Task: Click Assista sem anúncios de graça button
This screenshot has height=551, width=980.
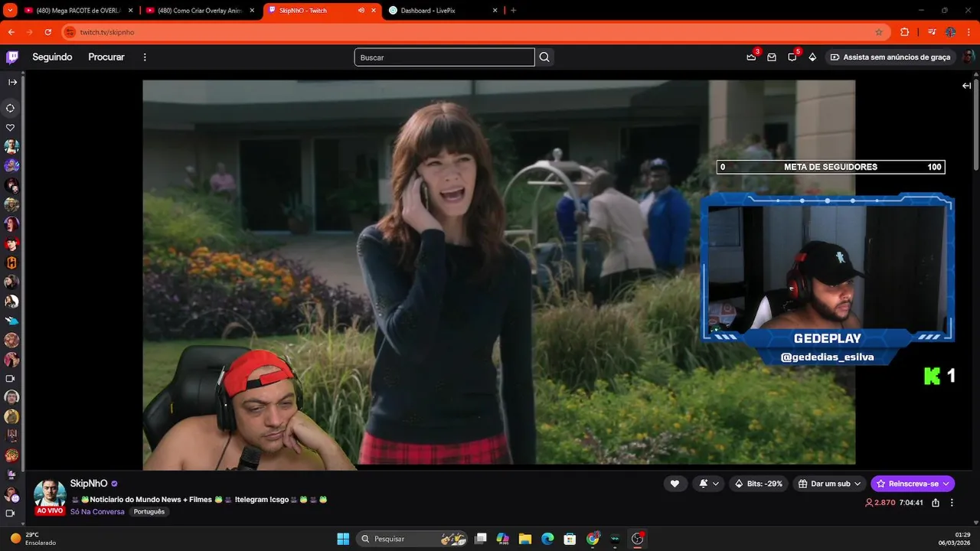Action: point(890,57)
